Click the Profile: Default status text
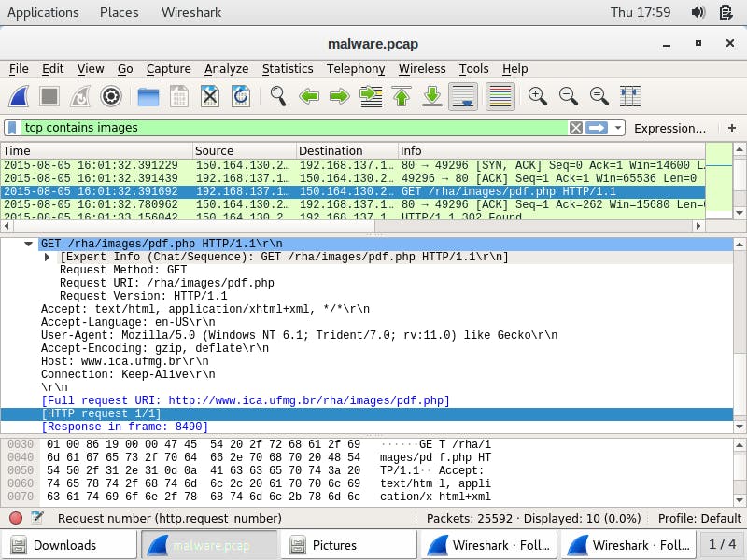Viewport: 747px width, 560px height. (699, 518)
